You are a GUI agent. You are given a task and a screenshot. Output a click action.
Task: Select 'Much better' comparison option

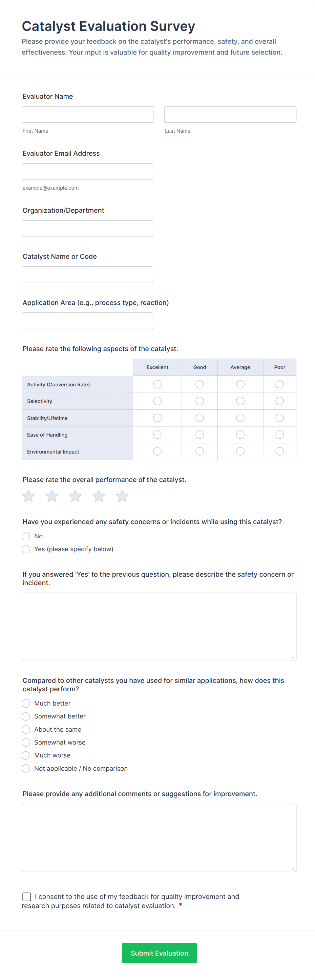pyautogui.click(x=26, y=704)
